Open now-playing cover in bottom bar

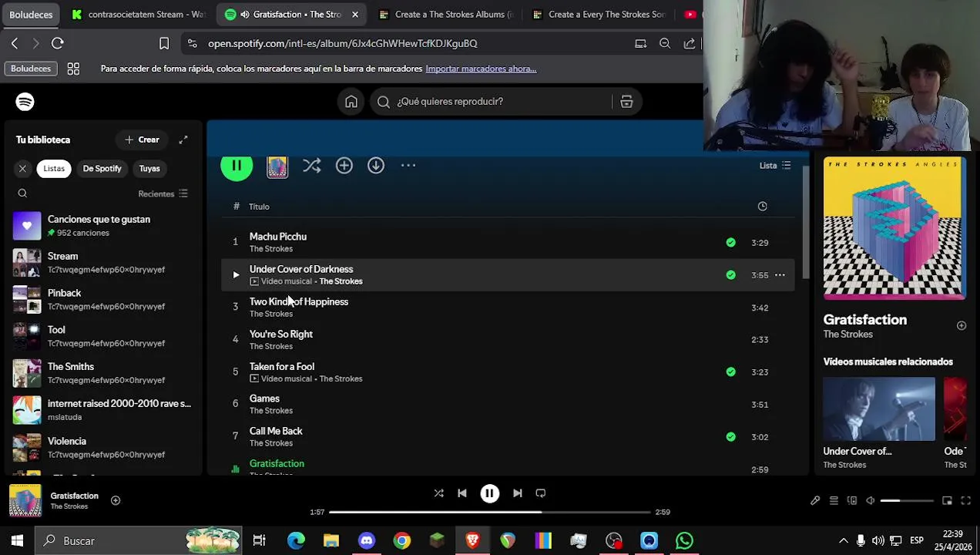[x=25, y=501]
